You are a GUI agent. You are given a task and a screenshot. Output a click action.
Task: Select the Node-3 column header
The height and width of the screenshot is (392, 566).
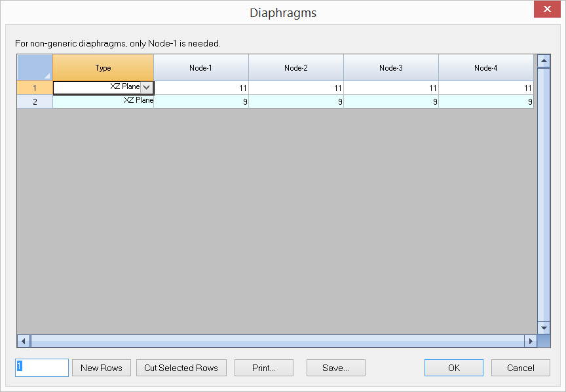(390, 67)
